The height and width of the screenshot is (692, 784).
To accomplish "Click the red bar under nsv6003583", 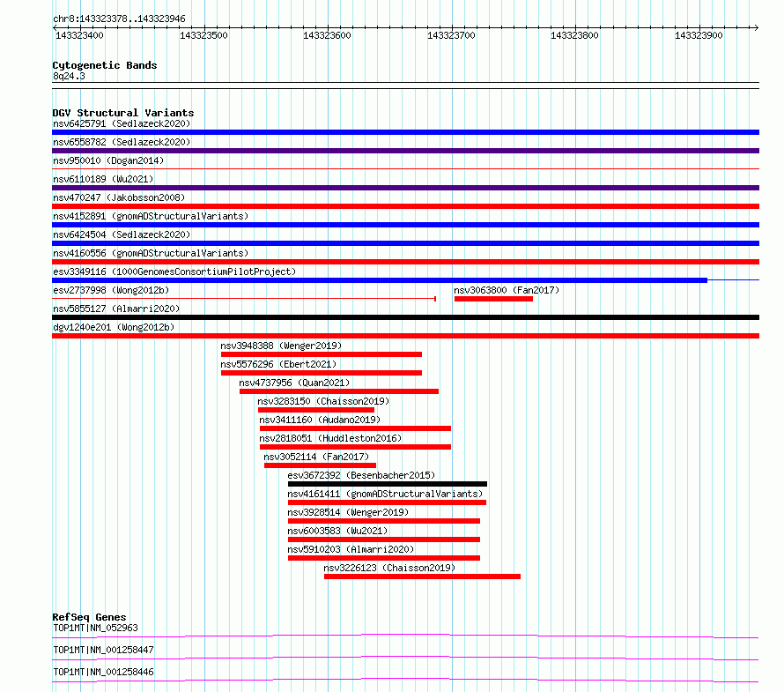I will [384, 539].
